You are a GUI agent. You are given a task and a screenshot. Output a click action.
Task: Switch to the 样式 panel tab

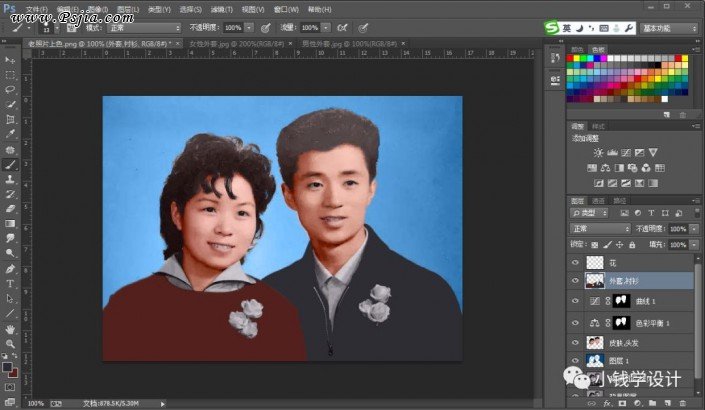[x=598, y=126]
